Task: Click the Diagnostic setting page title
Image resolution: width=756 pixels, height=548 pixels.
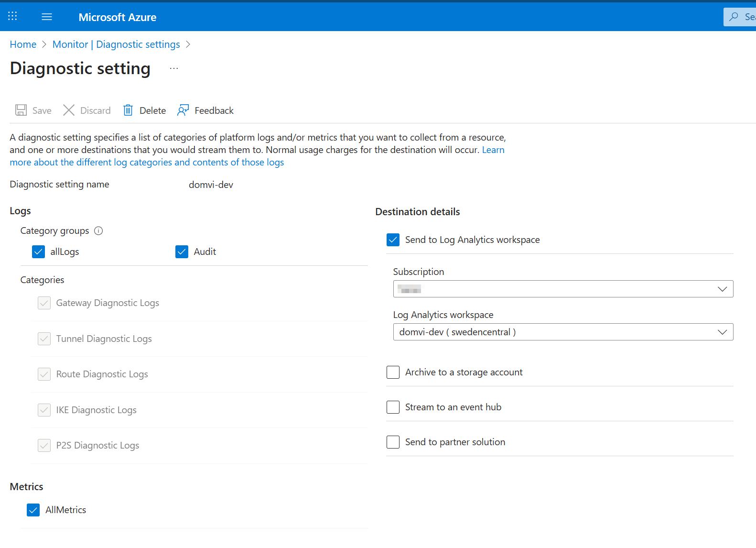Action: pyautogui.click(x=80, y=68)
